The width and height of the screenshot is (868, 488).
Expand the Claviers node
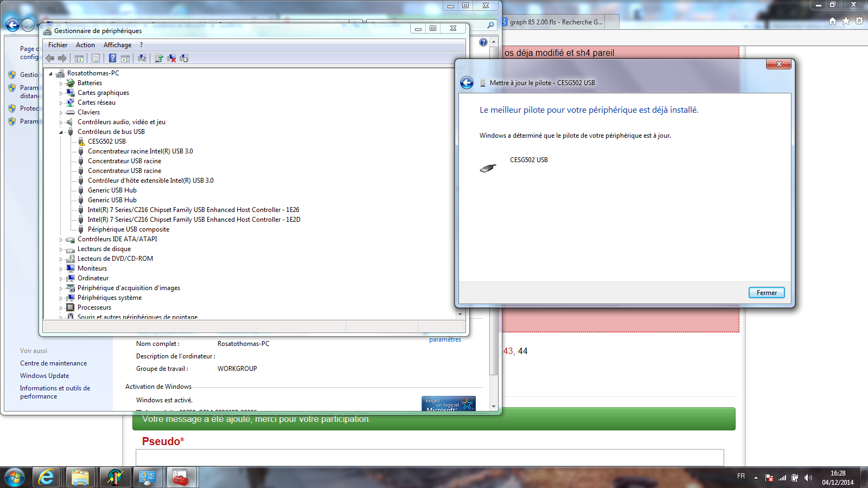point(61,113)
